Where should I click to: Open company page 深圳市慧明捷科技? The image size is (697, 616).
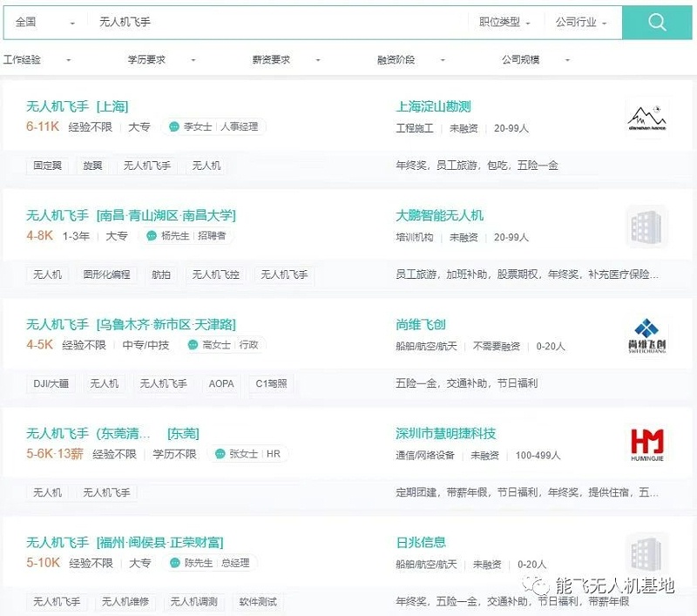445,433
